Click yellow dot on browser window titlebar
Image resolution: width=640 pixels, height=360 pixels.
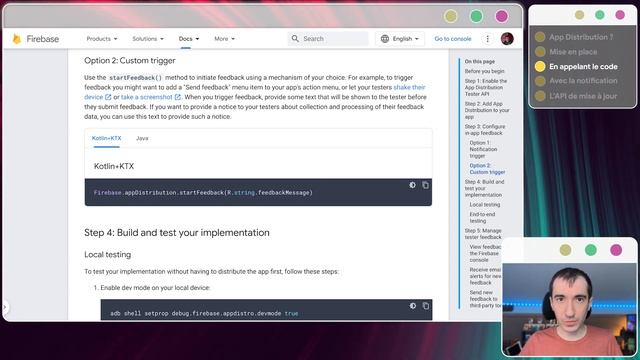coord(451,16)
